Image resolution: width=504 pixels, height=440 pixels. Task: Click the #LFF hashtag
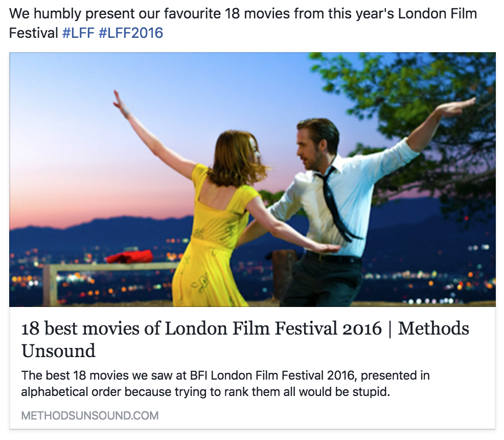pos(78,34)
